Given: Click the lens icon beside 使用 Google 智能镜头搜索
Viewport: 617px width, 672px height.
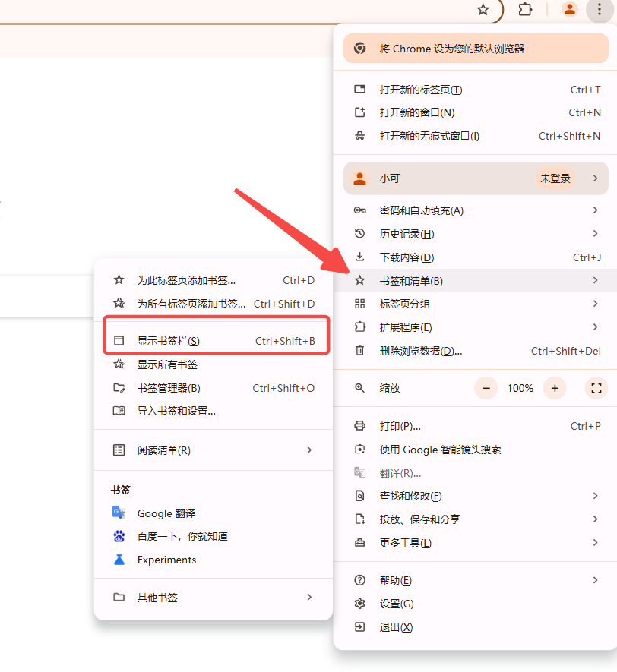Looking at the screenshot, I should [359, 450].
